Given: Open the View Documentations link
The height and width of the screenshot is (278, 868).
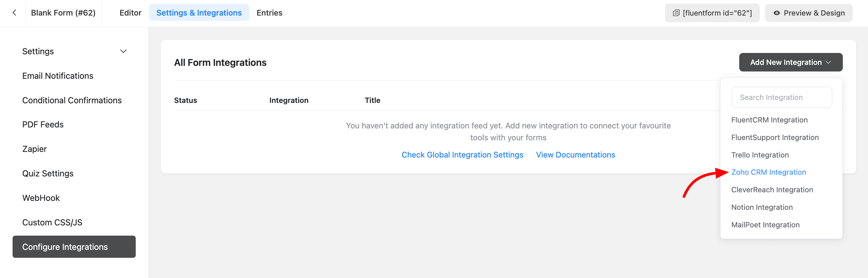Looking at the screenshot, I should 575,155.
